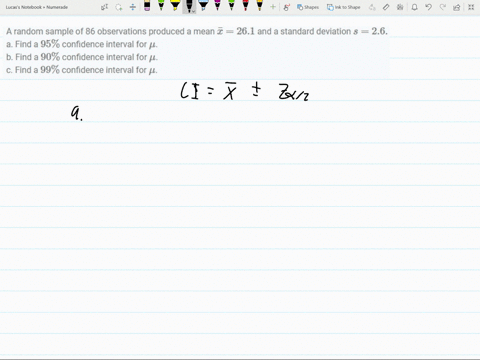Redo the last action
Screen dimensions: 480x360
tap(443, 7)
